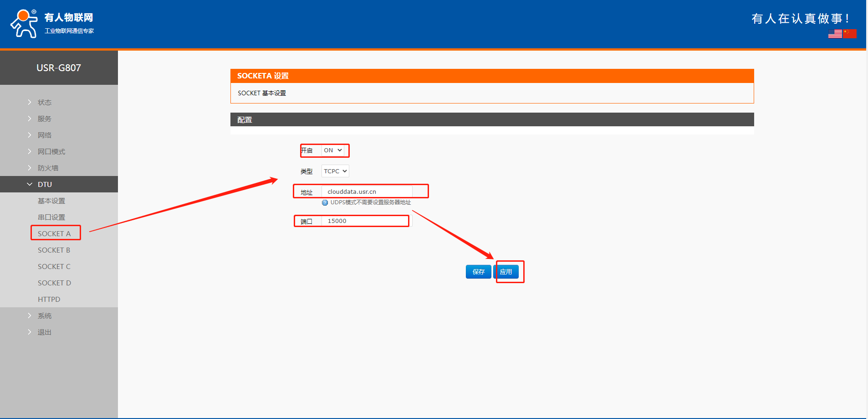Click the 地址 input field
The width and height of the screenshot is (868, 419).
coord(367,192)
